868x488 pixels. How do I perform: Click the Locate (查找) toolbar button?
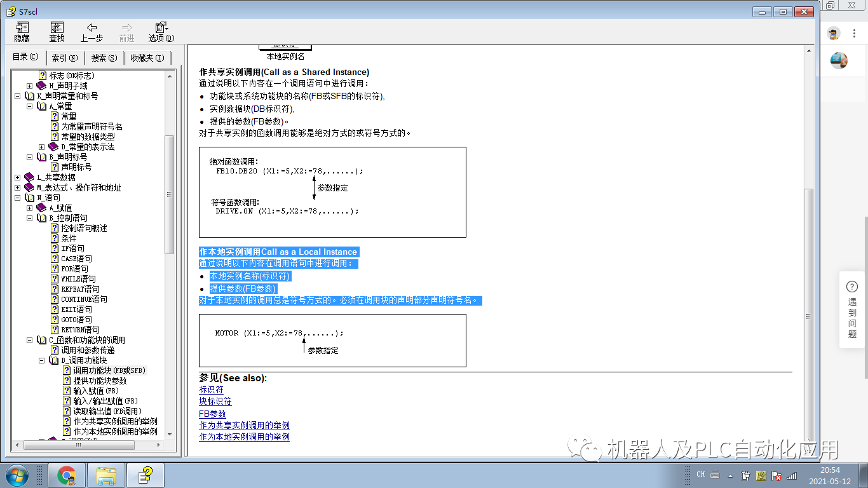coord(57,32)
